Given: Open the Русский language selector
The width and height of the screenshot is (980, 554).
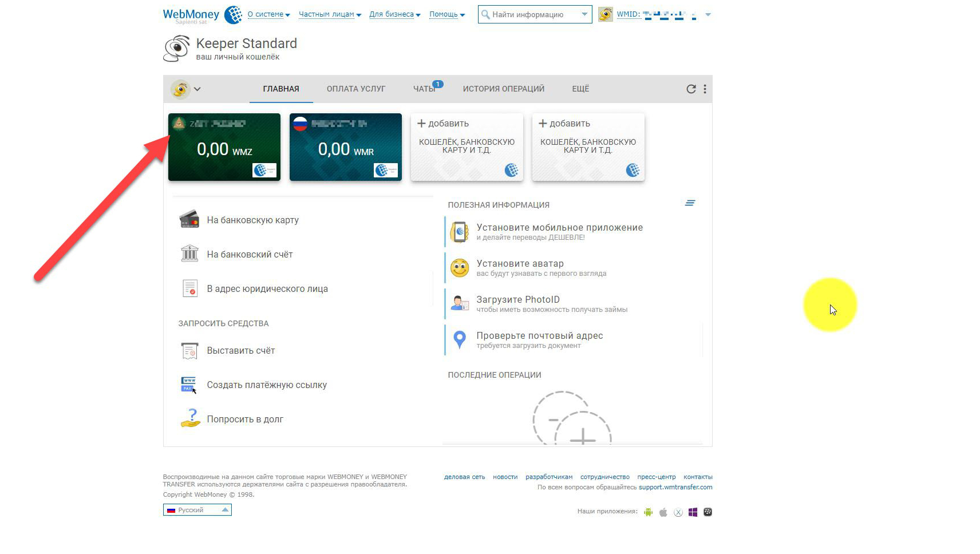Looking at the screenshot, I should (197, 510).
